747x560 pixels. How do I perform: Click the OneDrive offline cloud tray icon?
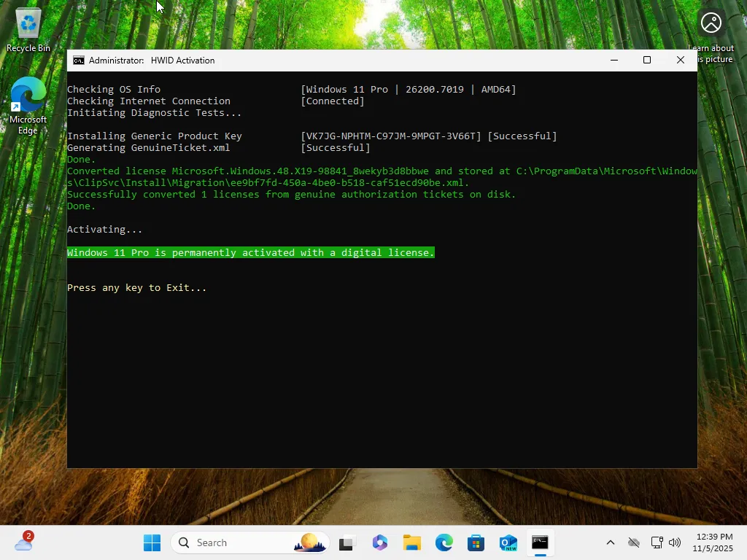click(x=633, y=542)
